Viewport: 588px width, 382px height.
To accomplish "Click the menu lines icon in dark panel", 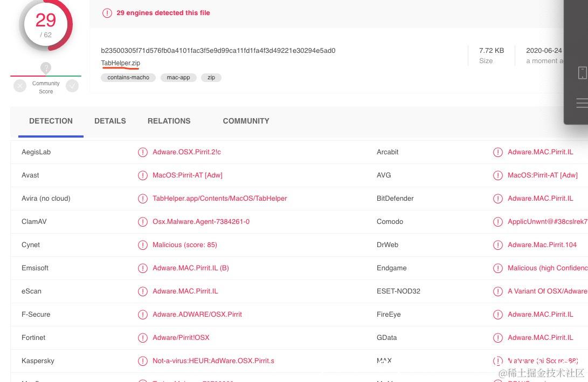I will coord(582,103).
